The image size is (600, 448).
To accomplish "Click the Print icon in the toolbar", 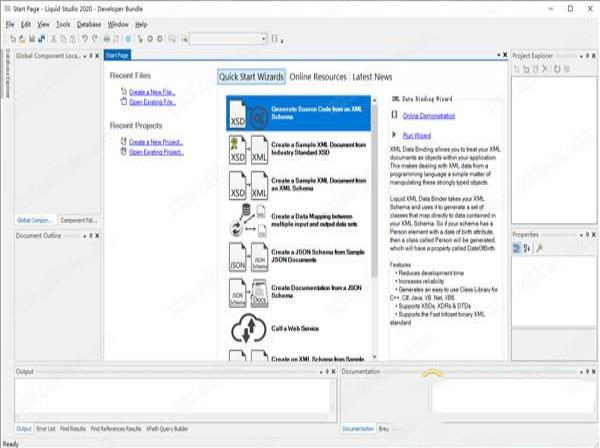I will [107, 39].
